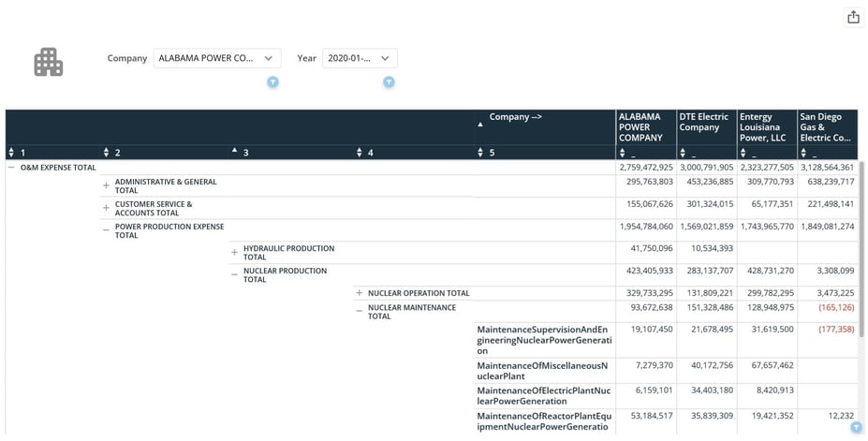Viewport: 868px width, 441px height.
Task: Click value 65,177,351 in Customer Service row
Action: point(772,203)
